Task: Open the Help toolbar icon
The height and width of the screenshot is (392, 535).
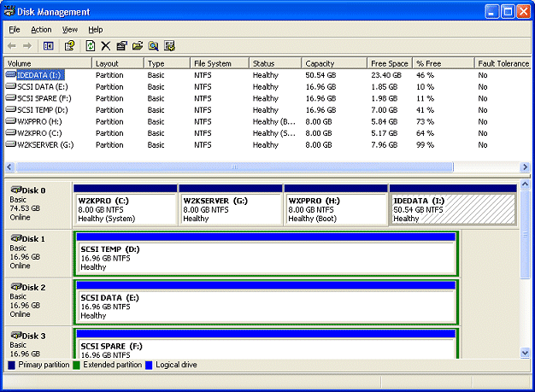Action: click(x=69, y=45)
